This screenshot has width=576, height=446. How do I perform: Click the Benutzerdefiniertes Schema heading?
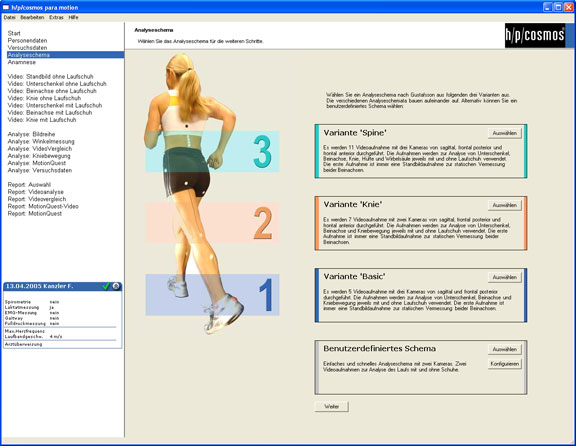[379, 348]
